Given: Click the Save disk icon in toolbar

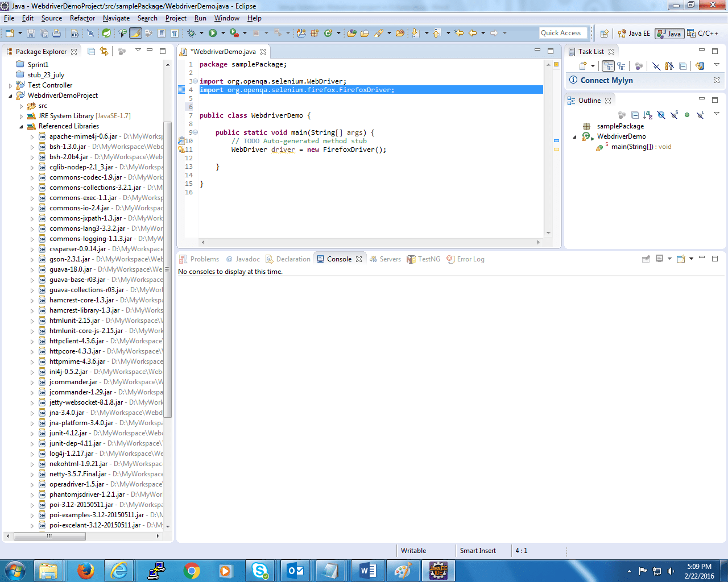Looking at the screenshot, I should 31,34.
